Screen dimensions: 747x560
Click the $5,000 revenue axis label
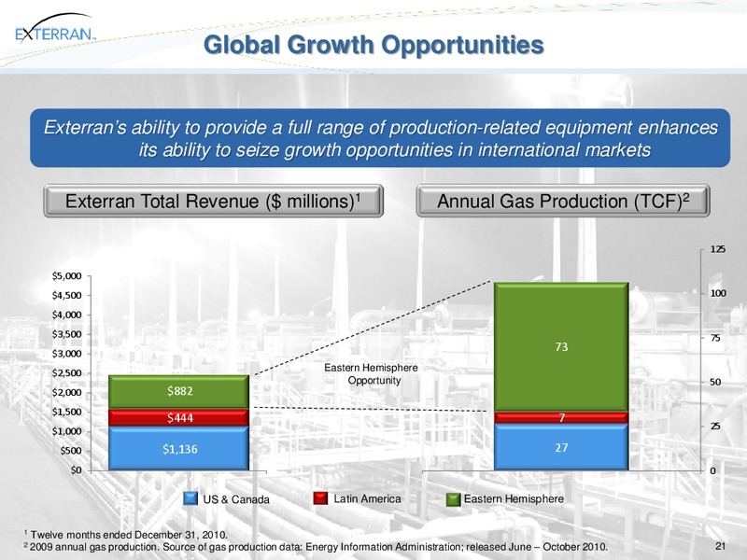coord(67,275)
